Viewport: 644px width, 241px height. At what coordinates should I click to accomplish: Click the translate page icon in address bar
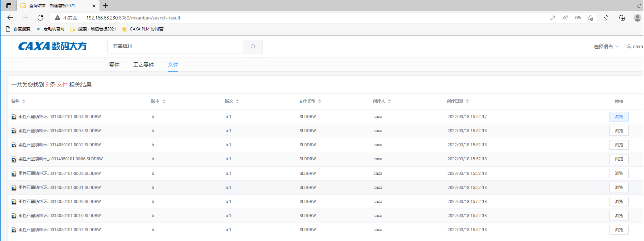[578, 18]
